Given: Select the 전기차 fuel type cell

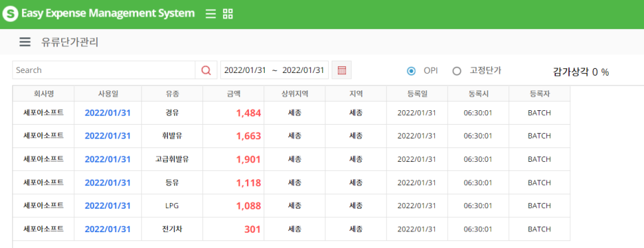Looking at the screenshot, I should (x=172, y=229).
